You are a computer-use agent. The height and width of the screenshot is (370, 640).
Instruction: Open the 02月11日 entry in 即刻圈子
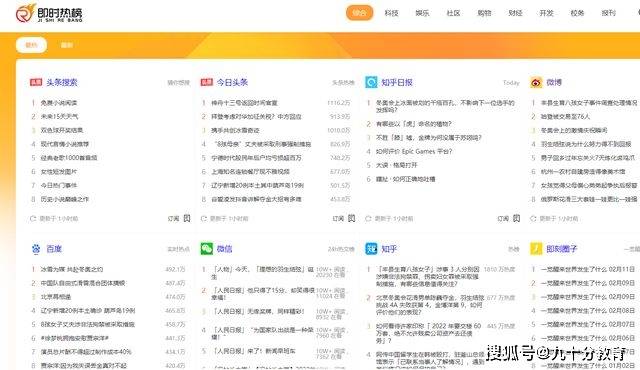[x=588, y=269]
